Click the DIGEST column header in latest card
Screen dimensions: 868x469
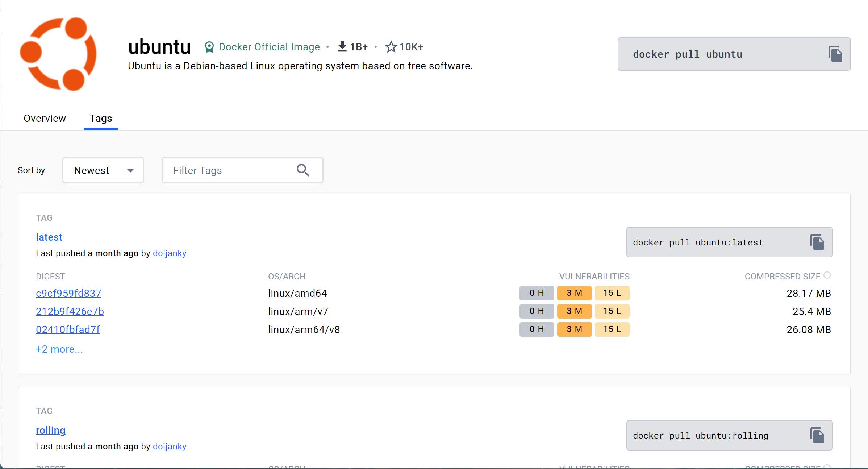(x=50, y=277)
